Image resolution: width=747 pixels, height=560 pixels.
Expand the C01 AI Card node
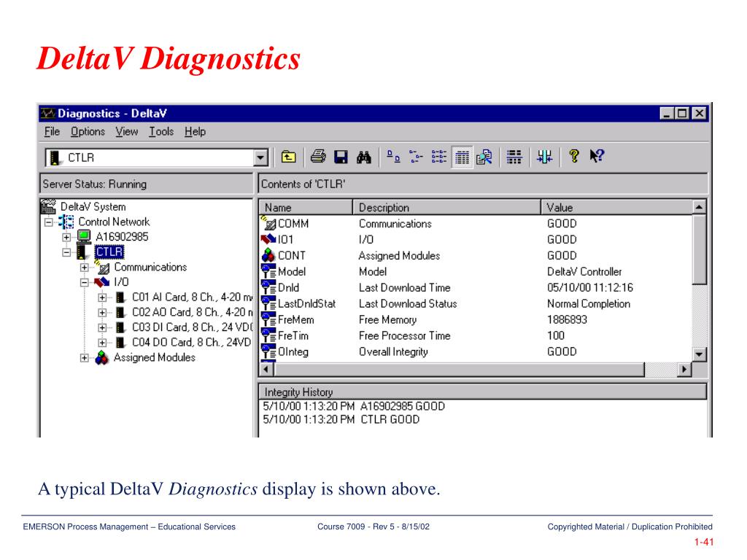(102, 297)
